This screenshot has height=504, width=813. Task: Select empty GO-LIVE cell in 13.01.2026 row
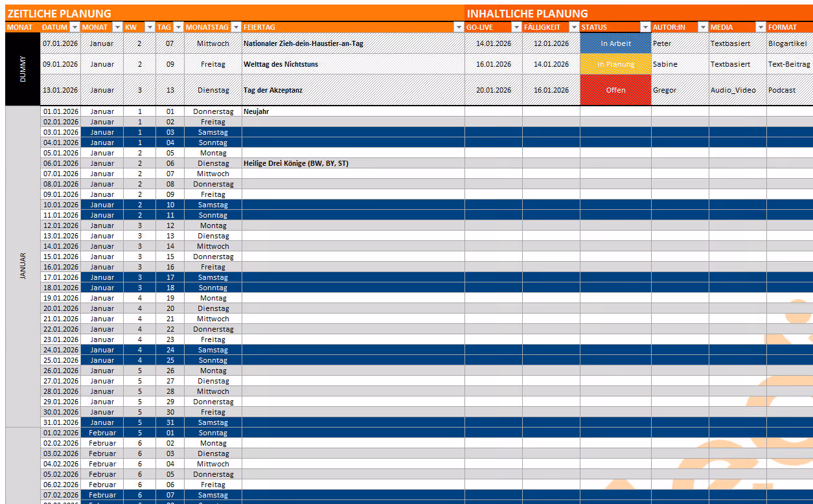pos(494,236)
